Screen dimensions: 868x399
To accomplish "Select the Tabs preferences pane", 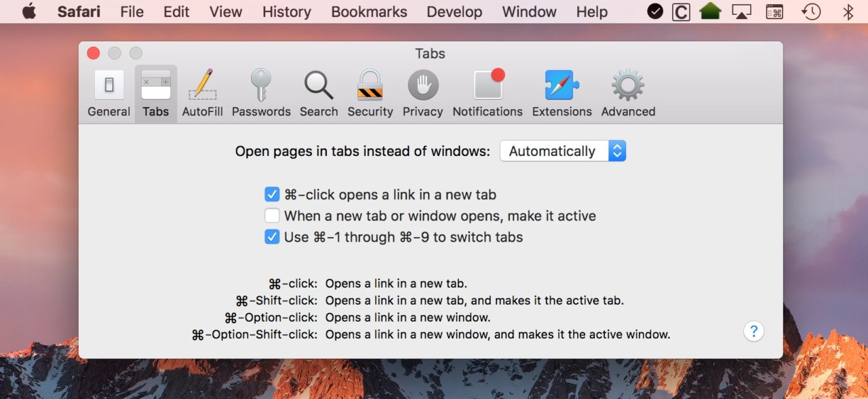I will [156, 94].
